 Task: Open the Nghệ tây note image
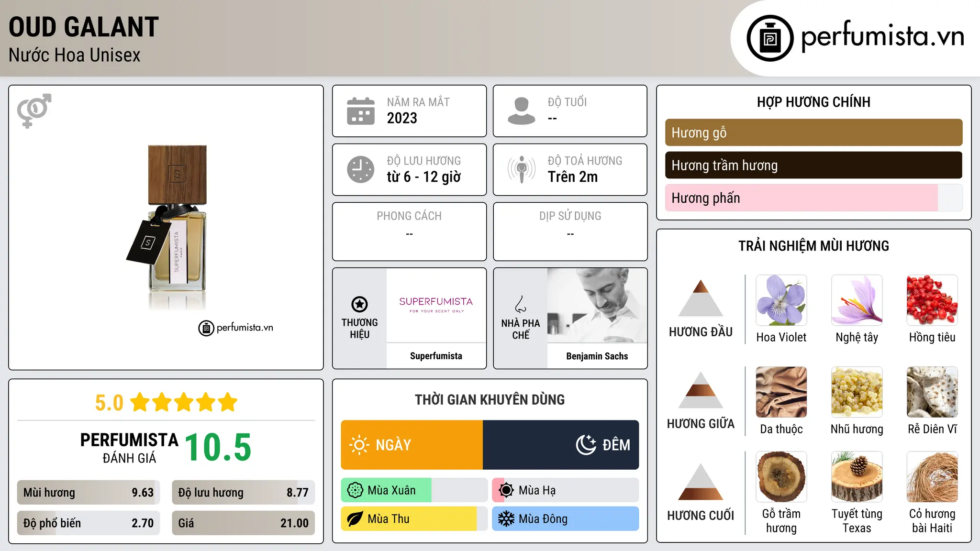click(857, 300)
